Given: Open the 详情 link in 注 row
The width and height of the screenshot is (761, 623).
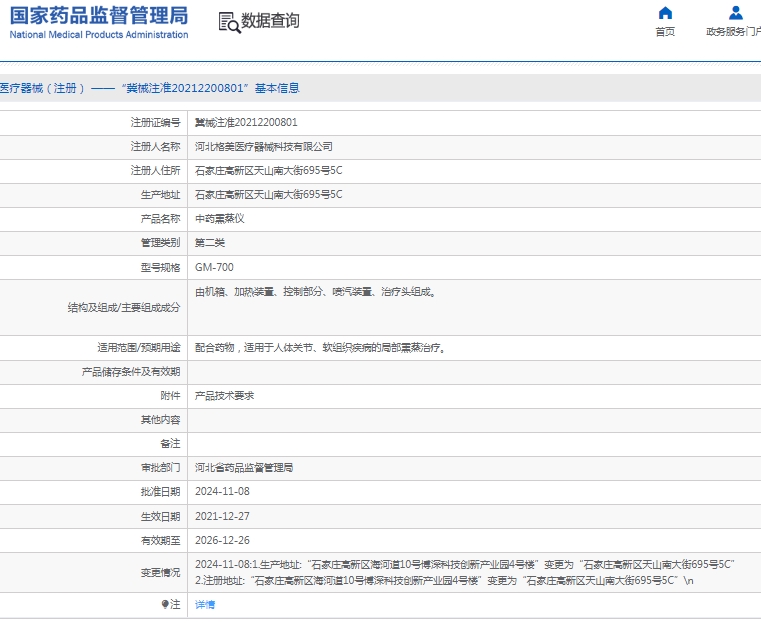Looking at the screenshot, I should tap(205, 605).
